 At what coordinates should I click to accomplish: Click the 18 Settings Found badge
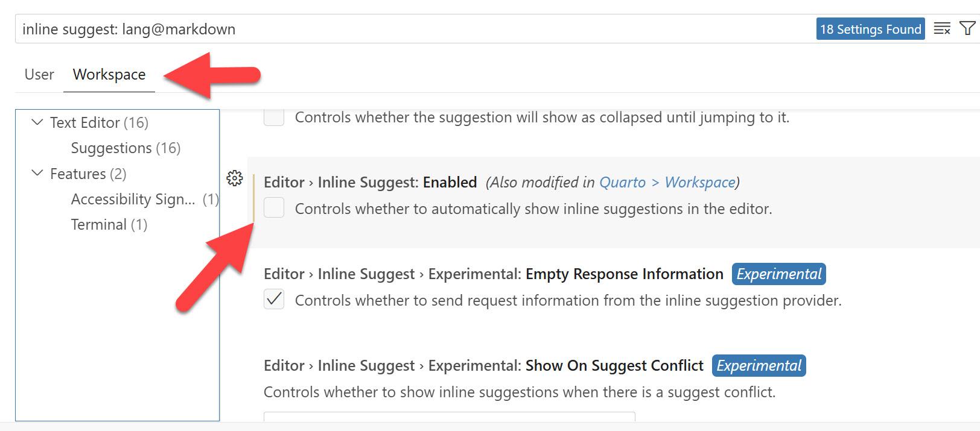tap(870, 29)
